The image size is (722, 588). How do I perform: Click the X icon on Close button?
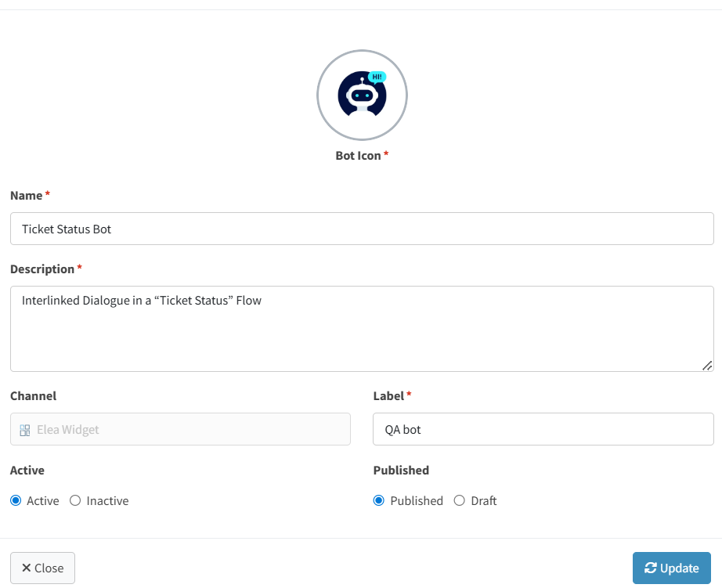27,568
